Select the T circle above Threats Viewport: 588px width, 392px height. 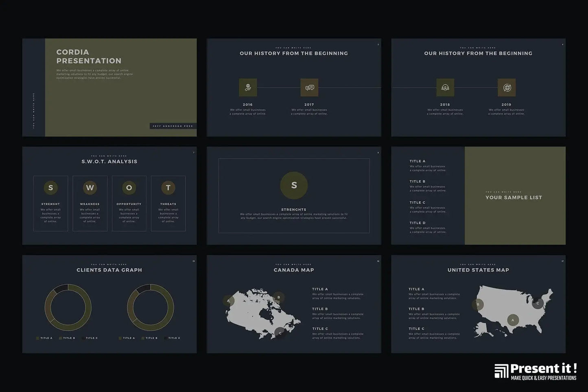point(168,187)
